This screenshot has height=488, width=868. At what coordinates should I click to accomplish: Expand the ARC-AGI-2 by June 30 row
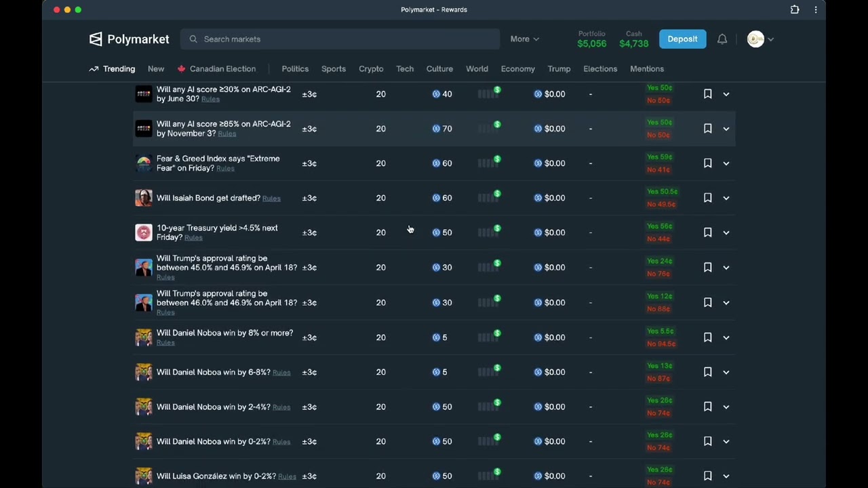(x=726, y=94)
